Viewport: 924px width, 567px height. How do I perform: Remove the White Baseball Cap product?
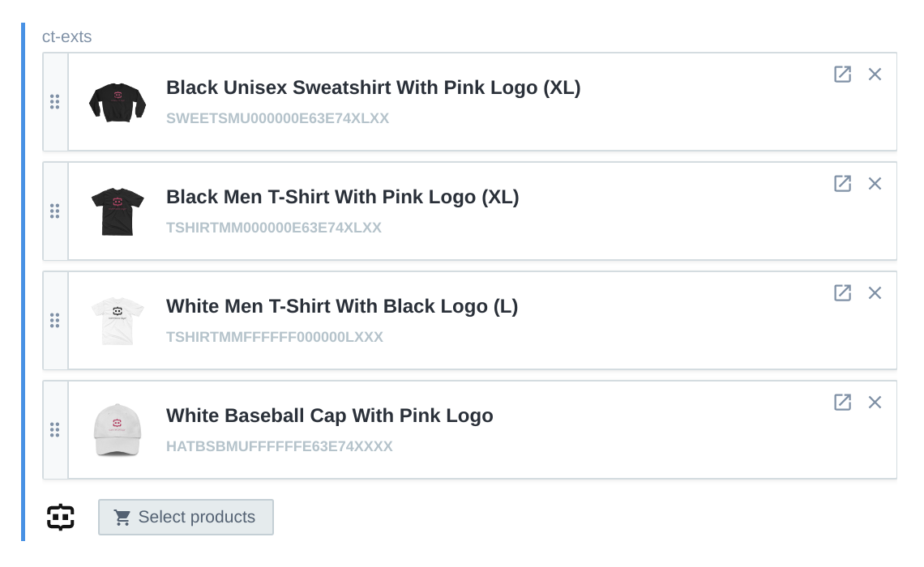(875, 403)
